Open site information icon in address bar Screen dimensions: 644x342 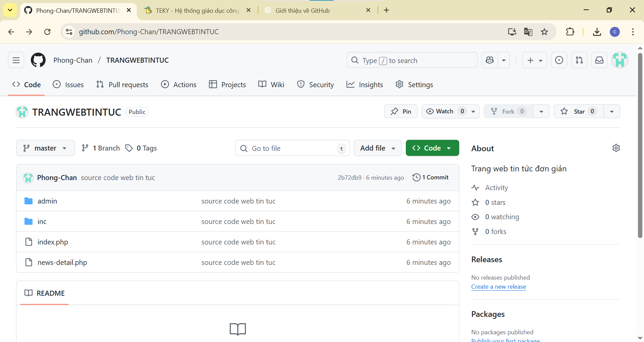(69, 32)
